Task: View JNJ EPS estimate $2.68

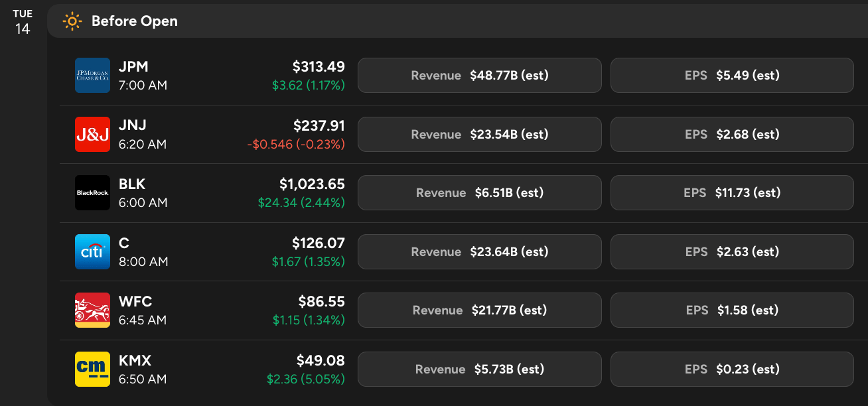Action: tap(732, 134)
